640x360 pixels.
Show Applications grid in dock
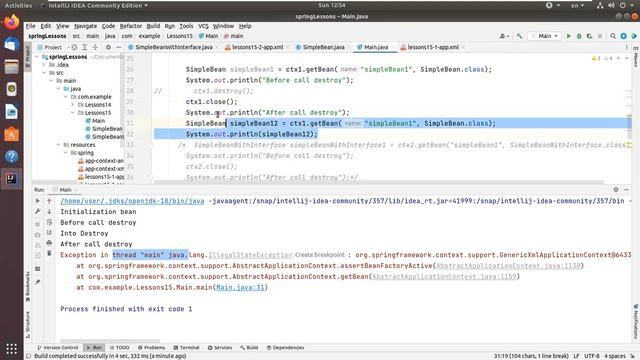[x=11, y=349]
